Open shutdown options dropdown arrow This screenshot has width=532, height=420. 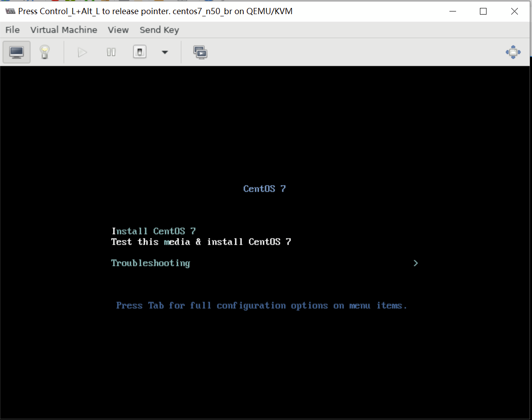(165, 53)
